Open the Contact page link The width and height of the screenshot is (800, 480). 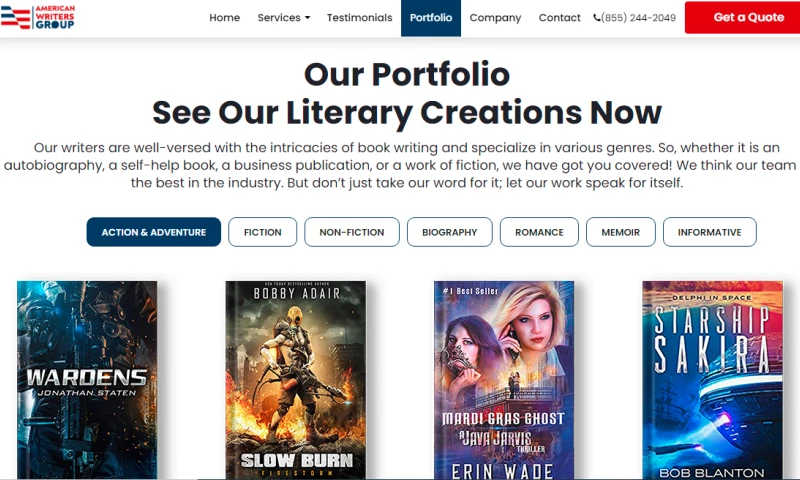pyautogui.click(x=559, y=18)
